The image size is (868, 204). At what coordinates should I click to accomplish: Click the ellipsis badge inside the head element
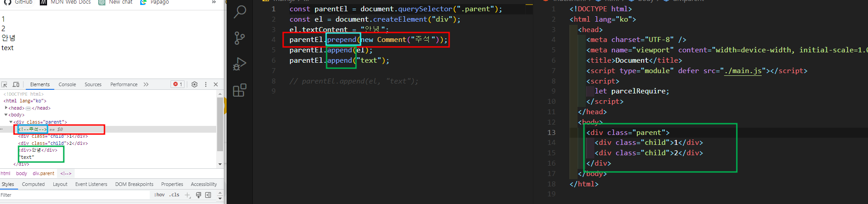click(28, 108)
